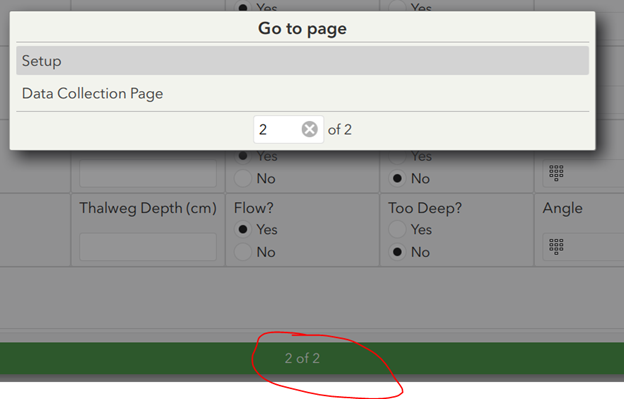Click the Thalweg Depth (cm) label
Viewport: 624px width, 399px height.
[x=148, y=208]
